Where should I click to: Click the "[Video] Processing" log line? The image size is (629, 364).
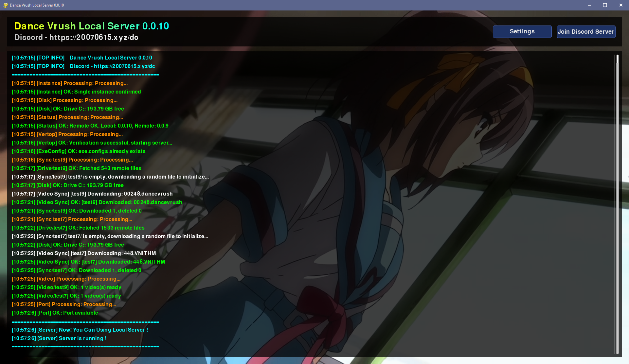coord(66,279)
